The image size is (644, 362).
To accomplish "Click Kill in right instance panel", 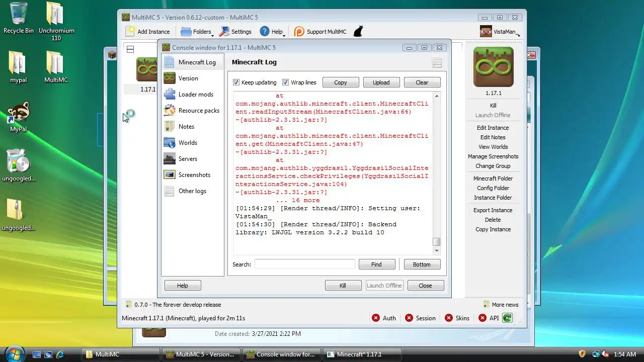I will 493,106.
